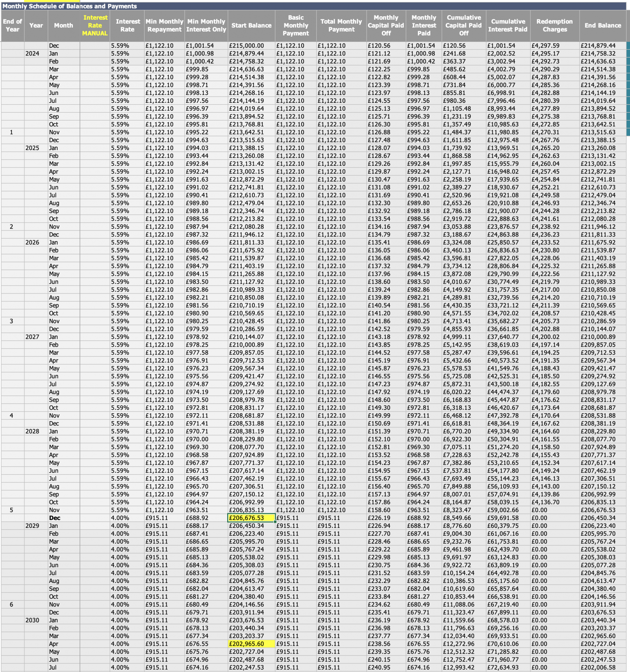
Task: Select Redemption Charges cell £4,238.92
Action: click(554, 227)
